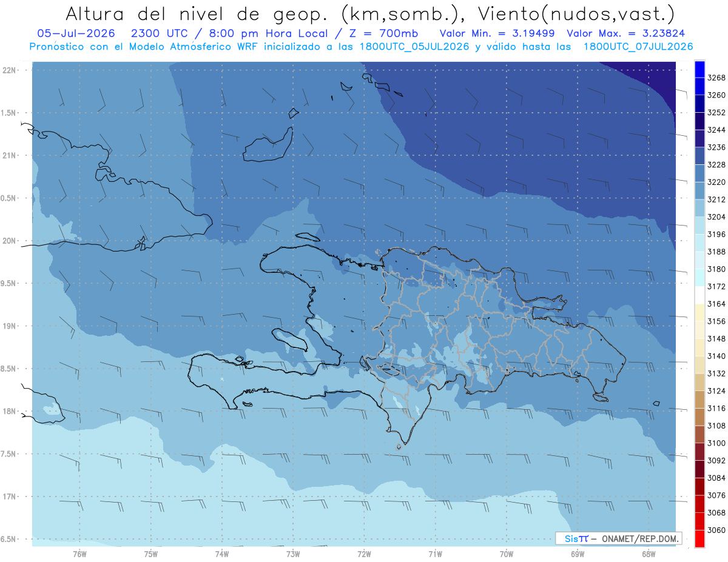The image size is (728, 562).
Task: Click the '6.5N' latitude axis label
Action: [8, 539]
